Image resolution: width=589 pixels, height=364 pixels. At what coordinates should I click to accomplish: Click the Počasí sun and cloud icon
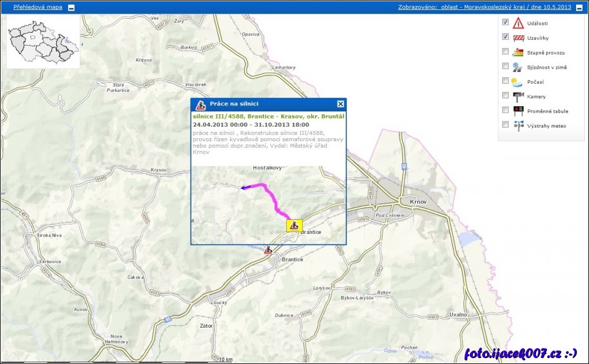pyautogui.click(x=517, y=81)
